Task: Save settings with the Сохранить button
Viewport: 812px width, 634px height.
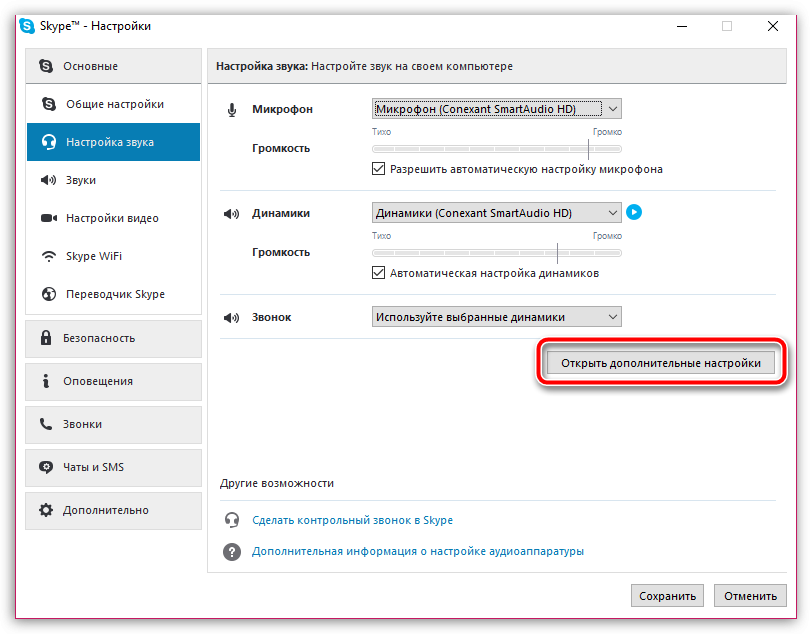Action: click(667, 596)
